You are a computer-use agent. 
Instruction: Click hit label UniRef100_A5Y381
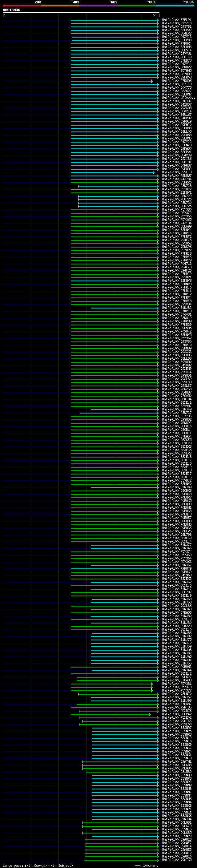tap(177, 684)
